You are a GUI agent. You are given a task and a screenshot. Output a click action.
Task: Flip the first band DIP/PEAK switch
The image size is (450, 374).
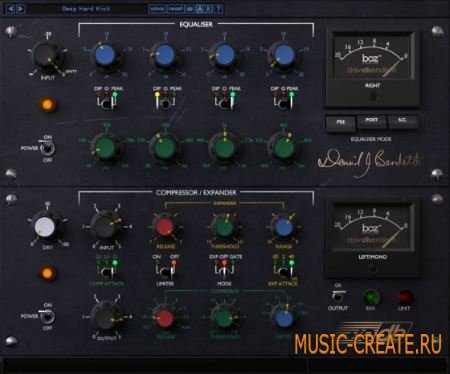point(106,103)
